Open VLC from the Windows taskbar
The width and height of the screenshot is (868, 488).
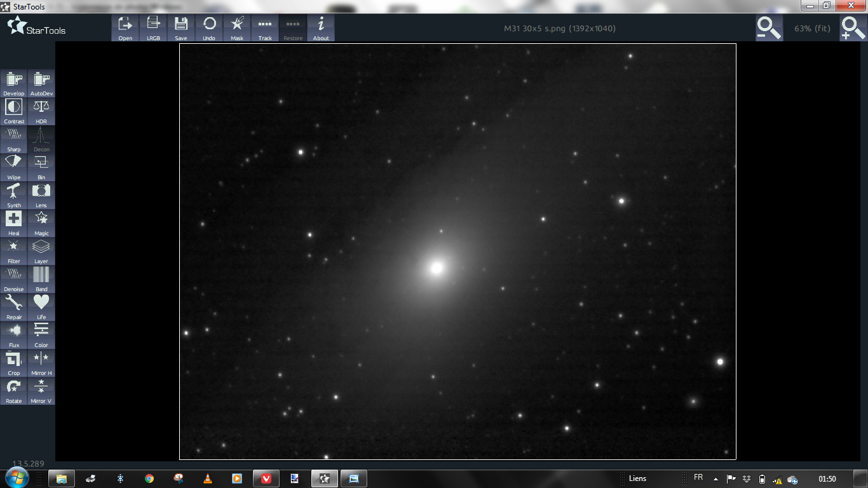(x=207, y=478)
